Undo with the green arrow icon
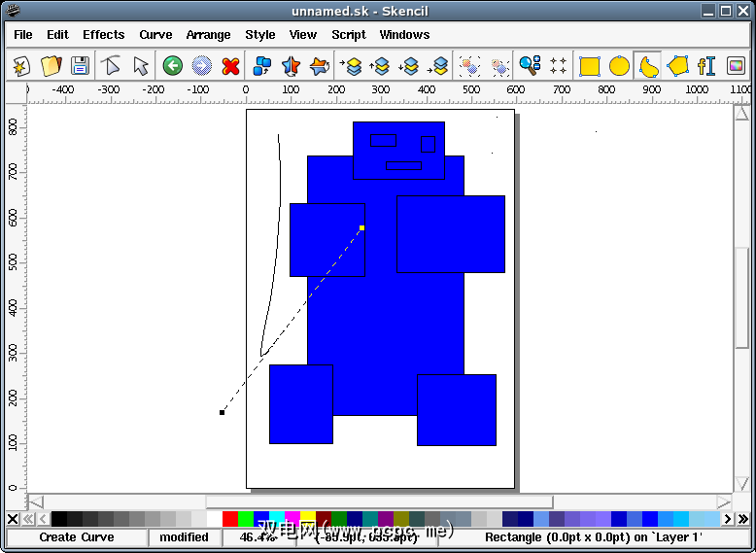Viewport: 756px width, 553px height. coord(173,66)
